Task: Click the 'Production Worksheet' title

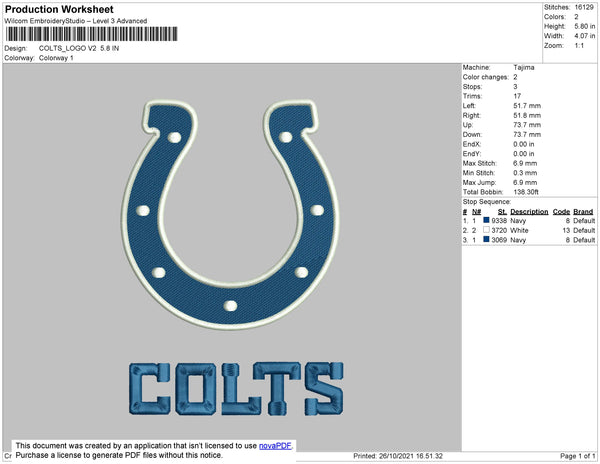Action: tap(59, 9)
